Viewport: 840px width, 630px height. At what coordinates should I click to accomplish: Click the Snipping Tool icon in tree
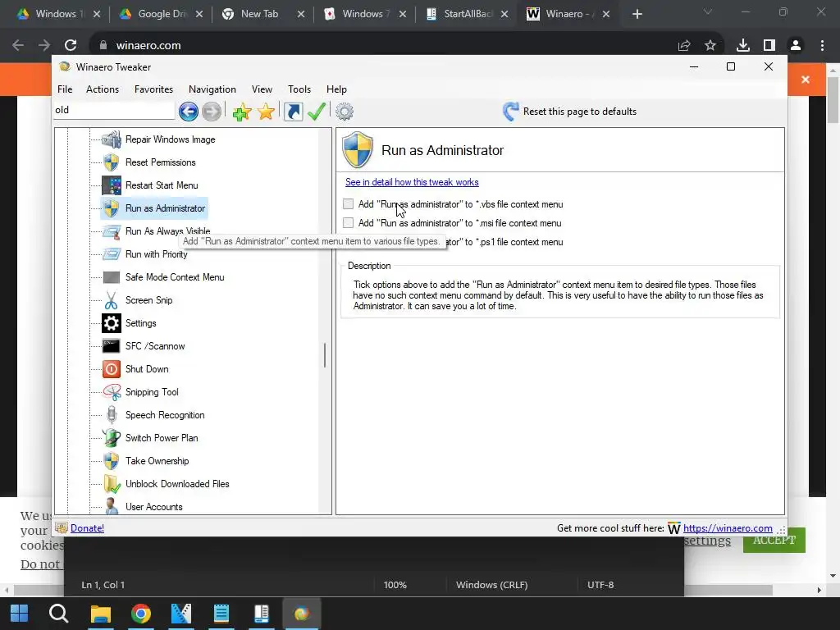pyautogui.click(x=112, y=392)
